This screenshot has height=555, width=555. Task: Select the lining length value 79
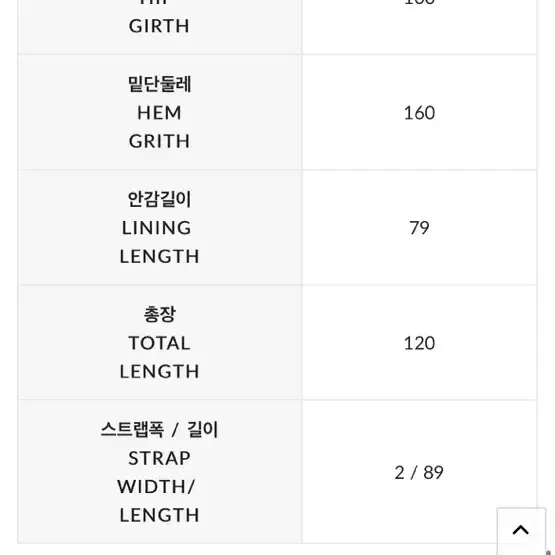tap(419, 228)
